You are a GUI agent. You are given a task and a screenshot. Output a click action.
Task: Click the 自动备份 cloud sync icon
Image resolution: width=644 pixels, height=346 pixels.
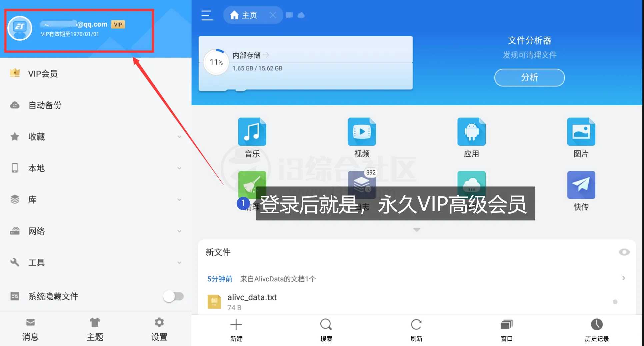tap(15, 105)
